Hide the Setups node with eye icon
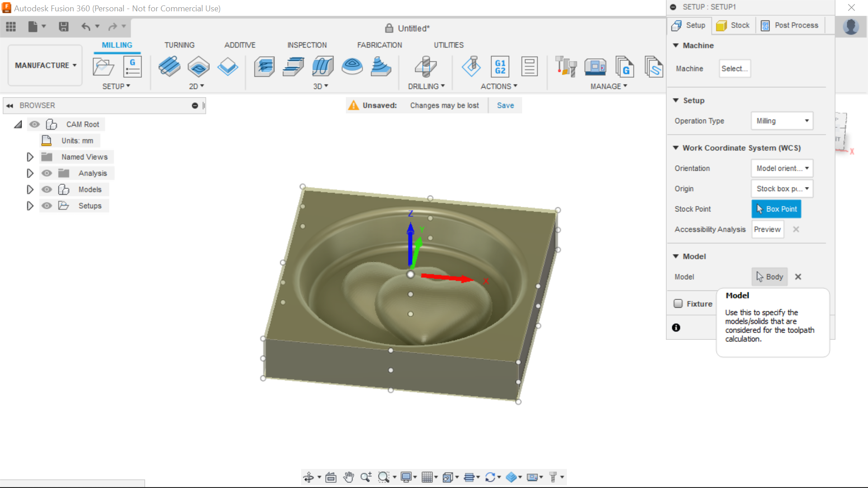868x488 pixels. 47,206
